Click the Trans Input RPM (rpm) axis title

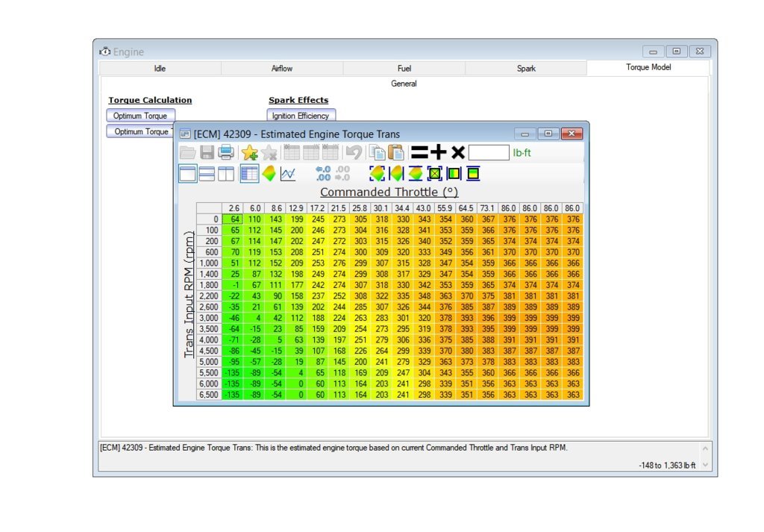click(189, 294)
